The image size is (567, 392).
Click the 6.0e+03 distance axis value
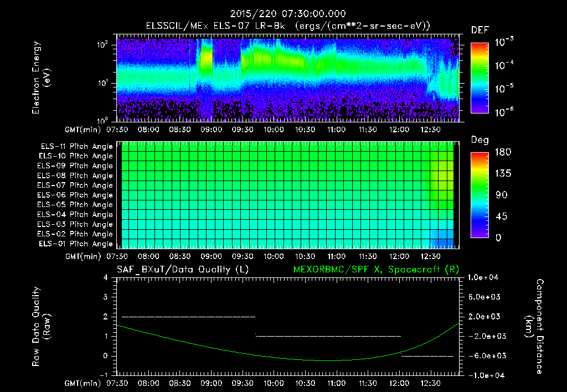coord(484,297)
